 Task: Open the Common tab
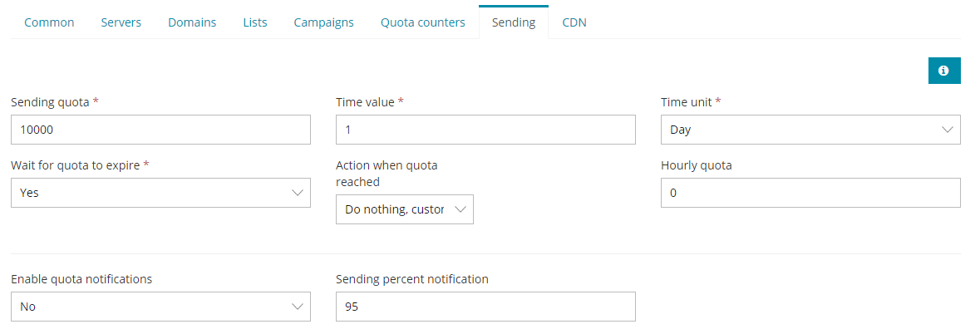pyautogui.click(x=49, y=22)
